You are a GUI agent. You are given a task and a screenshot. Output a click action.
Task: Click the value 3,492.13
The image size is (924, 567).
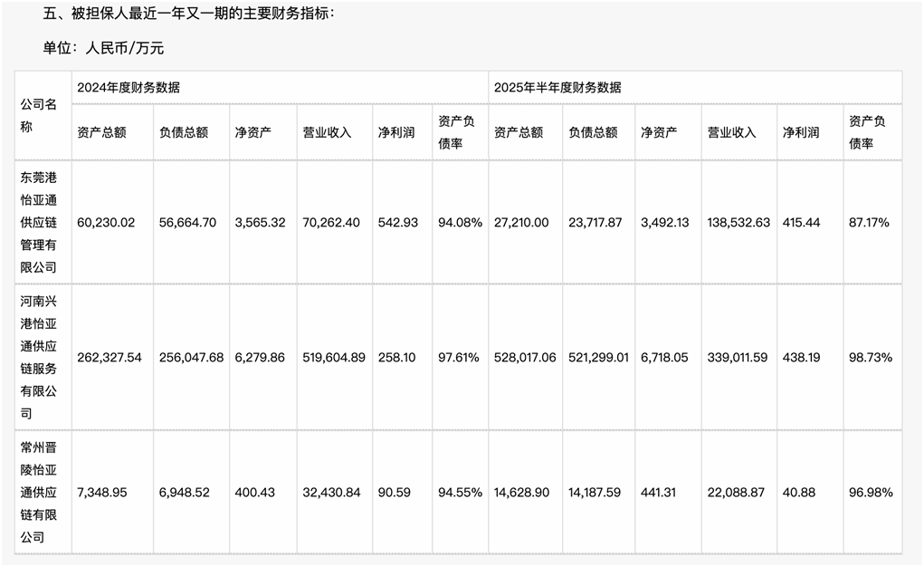664,223
